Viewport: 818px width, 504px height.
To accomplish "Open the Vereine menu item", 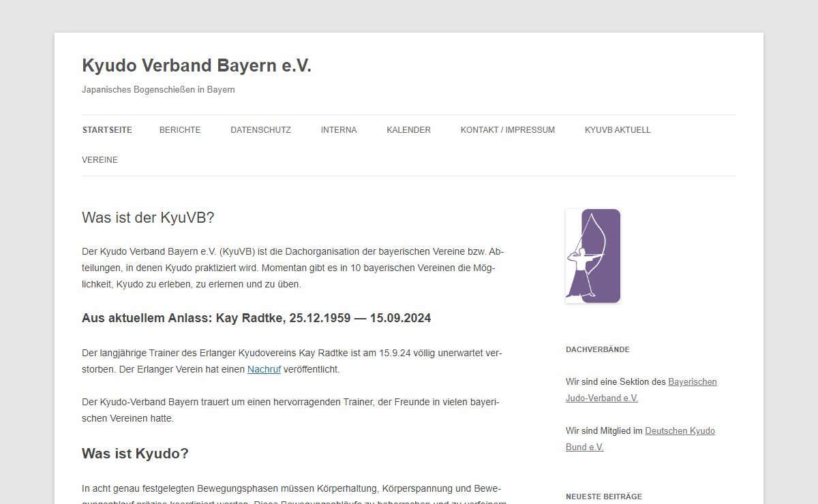I will click(100, 160).
